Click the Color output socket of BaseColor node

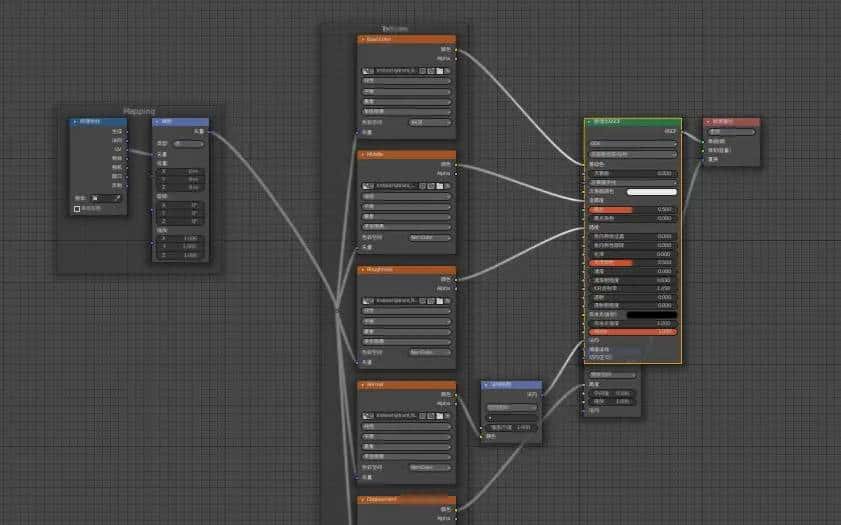[457, 49]
